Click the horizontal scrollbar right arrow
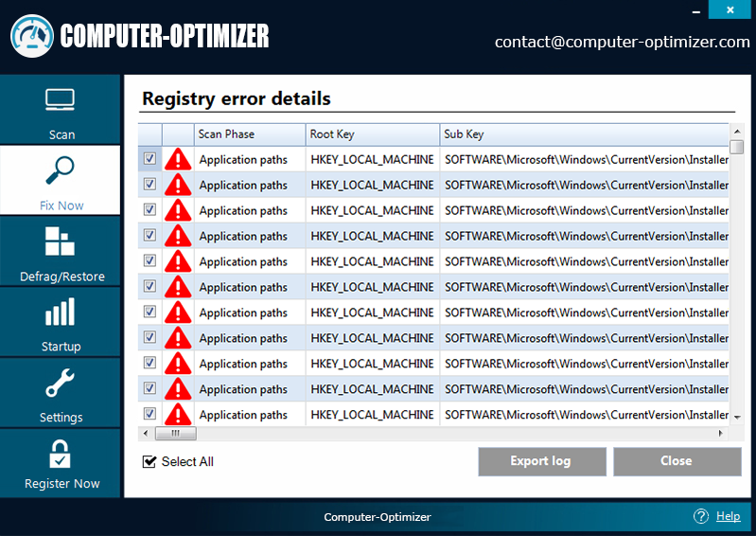This screenshot has height=536, width=756. click(721, 433)
